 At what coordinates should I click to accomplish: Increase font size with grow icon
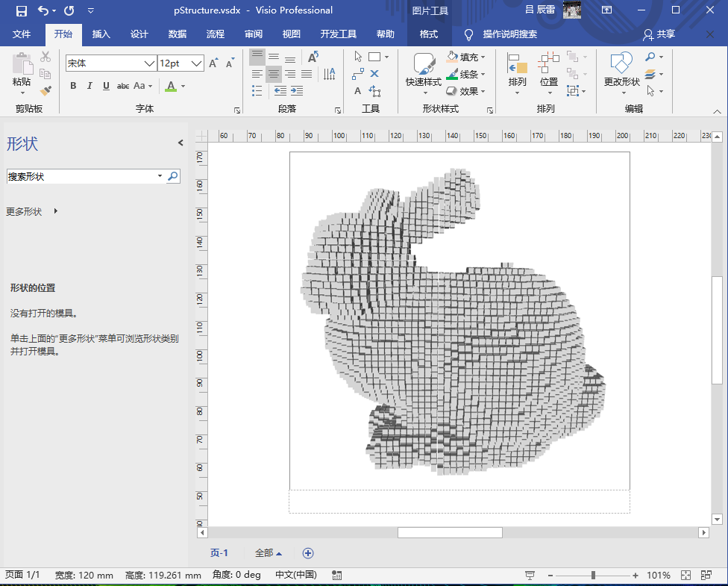coord(213,63)
